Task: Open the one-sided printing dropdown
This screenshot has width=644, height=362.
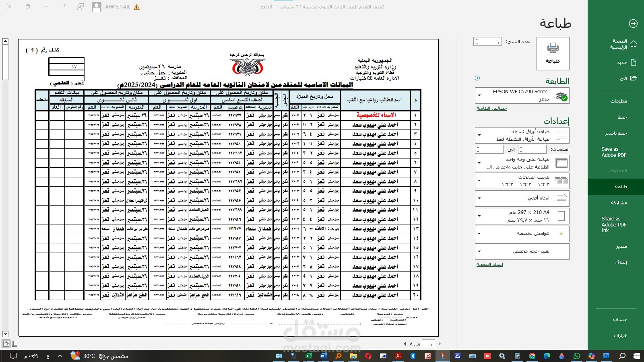Action: [522, 163]
